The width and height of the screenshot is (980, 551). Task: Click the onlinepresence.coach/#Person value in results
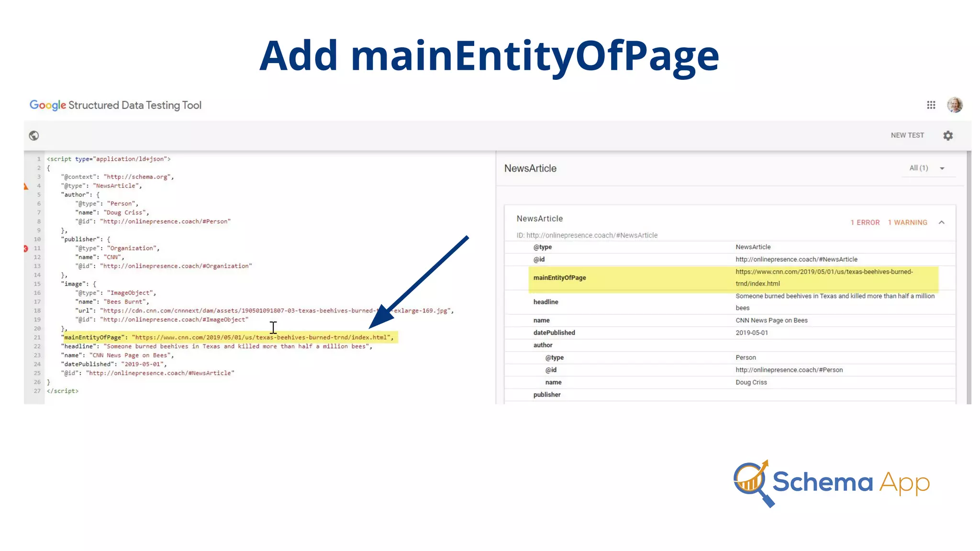click(x=789, y=370)
